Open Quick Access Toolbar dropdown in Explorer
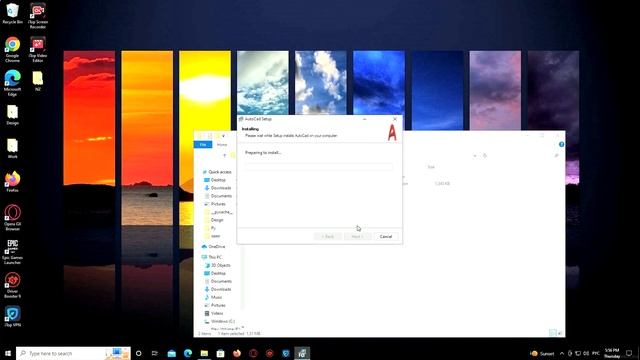This screenshot has height=360, width=640. 224,136
